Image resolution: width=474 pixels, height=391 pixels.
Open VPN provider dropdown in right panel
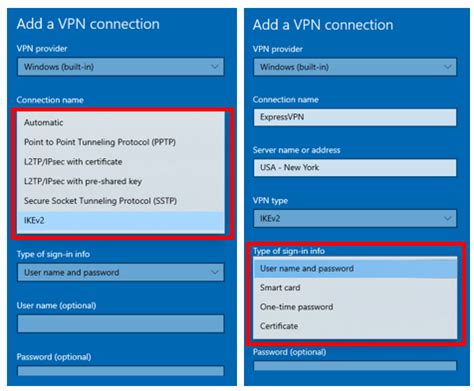[x=355, y=67]
